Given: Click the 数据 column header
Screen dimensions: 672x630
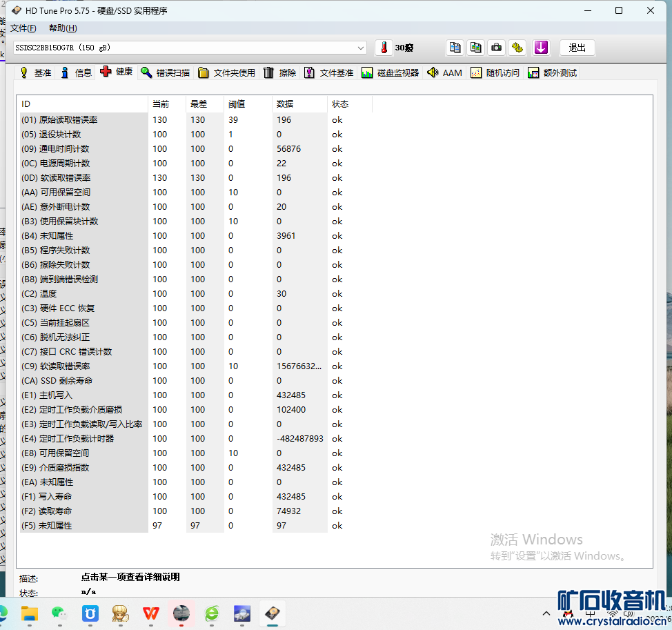Looking at the screenshot, I should pyautogui.click(x=299, y=104).
